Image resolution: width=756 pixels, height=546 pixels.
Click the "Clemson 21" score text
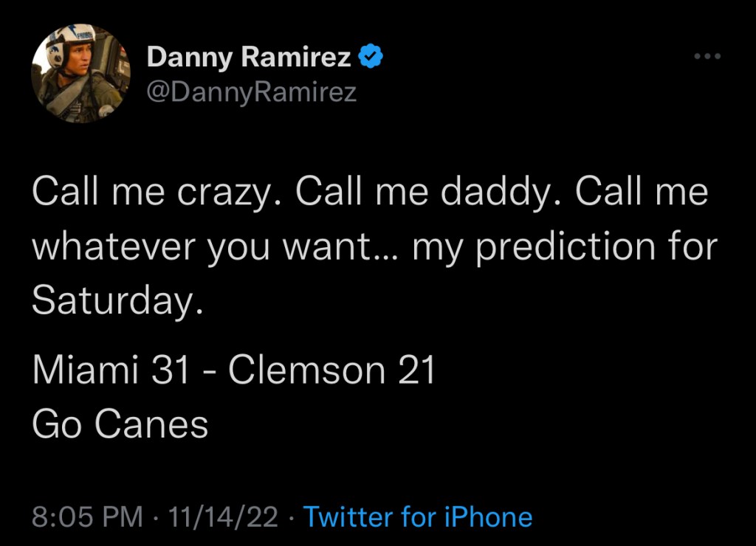331,370
